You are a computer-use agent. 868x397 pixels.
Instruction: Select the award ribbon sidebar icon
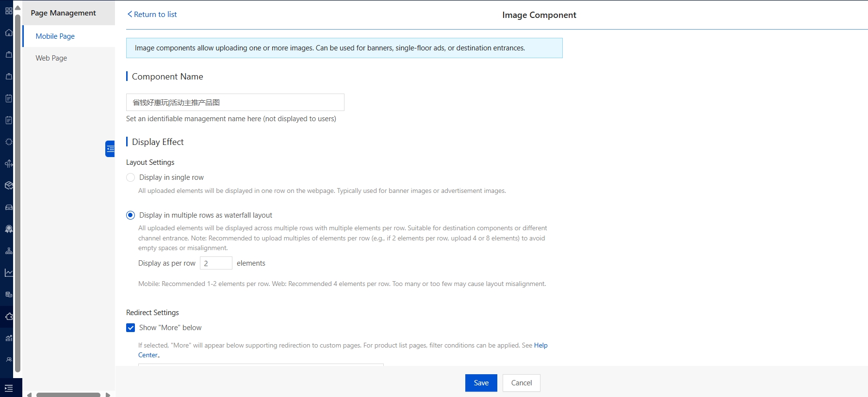tap(9, 229)
